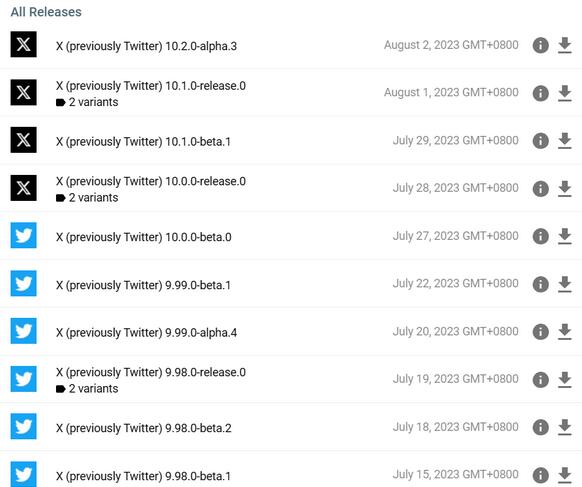Click the Twitter bird thumbnail for 10.0.0-beta.0
The height and width of the screenshot is (487, 582).
pyautogui.click(x=23, y=235)
